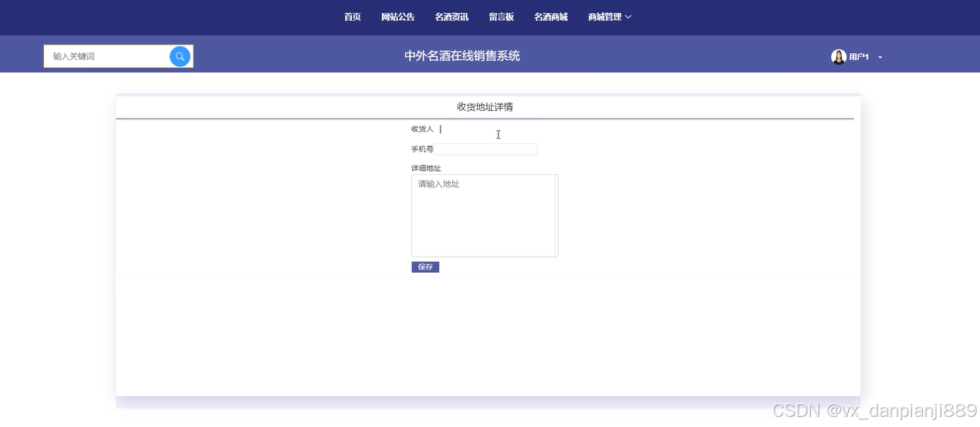
Task: Open the 用户1 account dropdown arrow
Action: coord(880,58)
